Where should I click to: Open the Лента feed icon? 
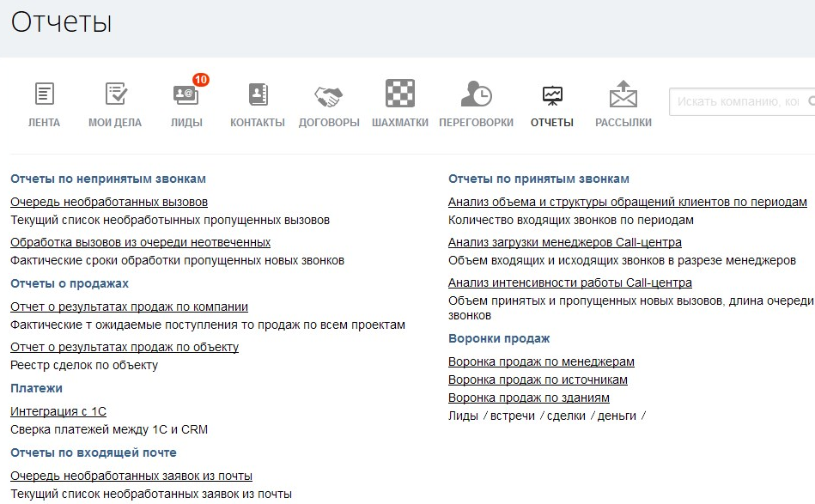[44, 94]
